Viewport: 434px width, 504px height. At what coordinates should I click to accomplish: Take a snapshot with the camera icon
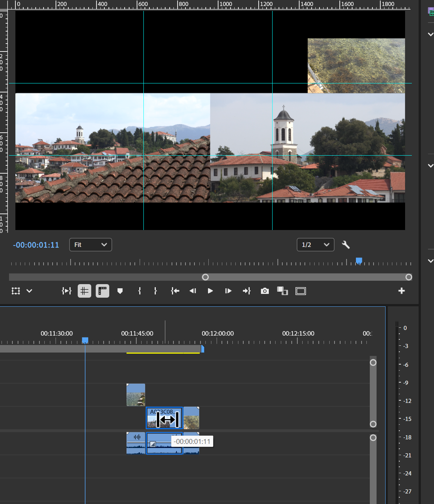coord(265,291)
